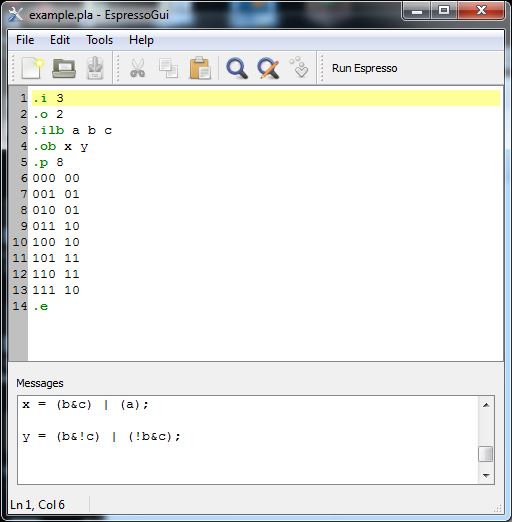Open a file using the folder icon
This screenshot has width=512, height=522.
pos(64,68)
